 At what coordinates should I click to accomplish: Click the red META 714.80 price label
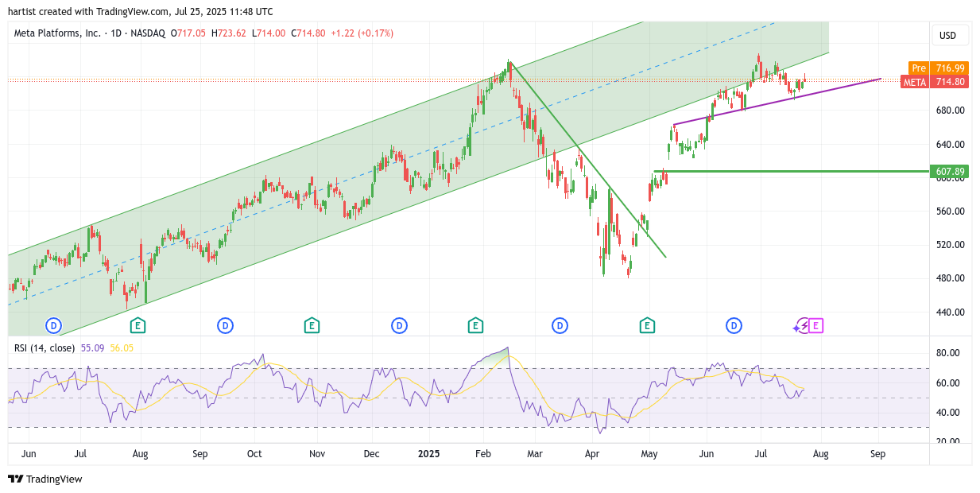(x=935, y=82)
